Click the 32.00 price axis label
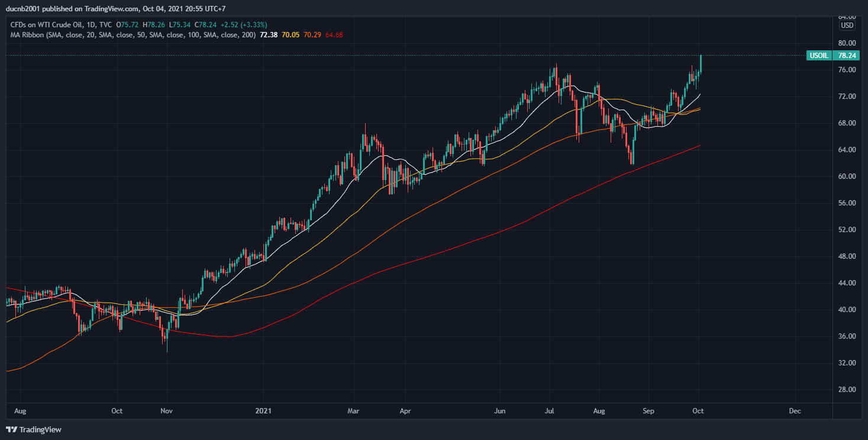The image size is (868, 440). pyautogui.click(x=847, y=363)
